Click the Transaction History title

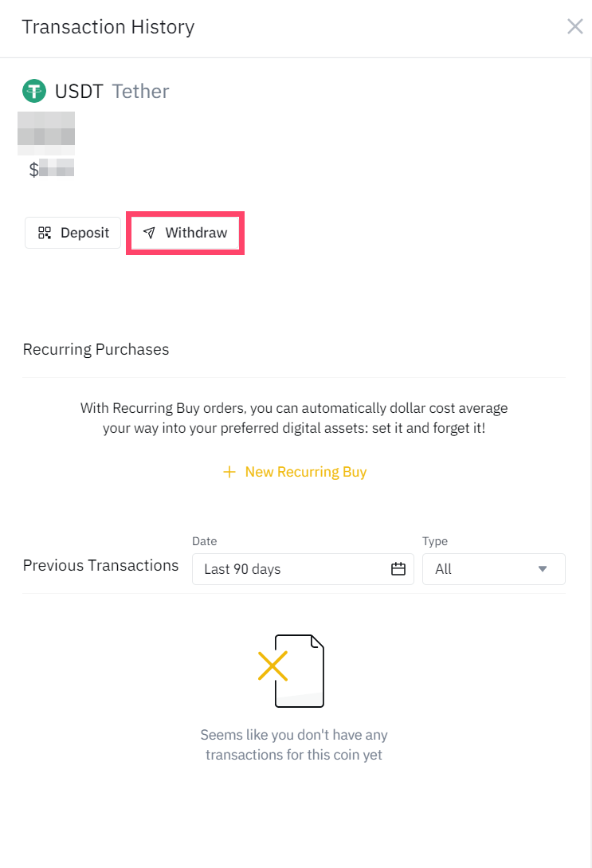(x=108, y=27)
